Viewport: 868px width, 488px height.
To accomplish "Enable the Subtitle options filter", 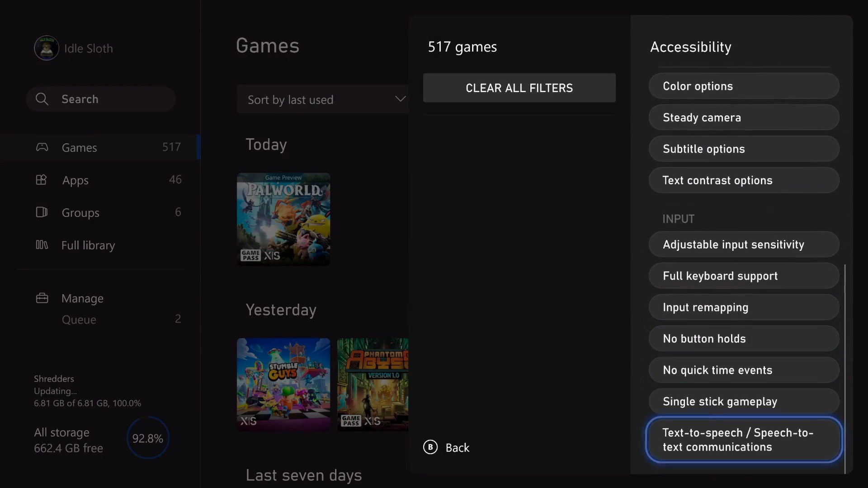I will click(x=744, y=149).
